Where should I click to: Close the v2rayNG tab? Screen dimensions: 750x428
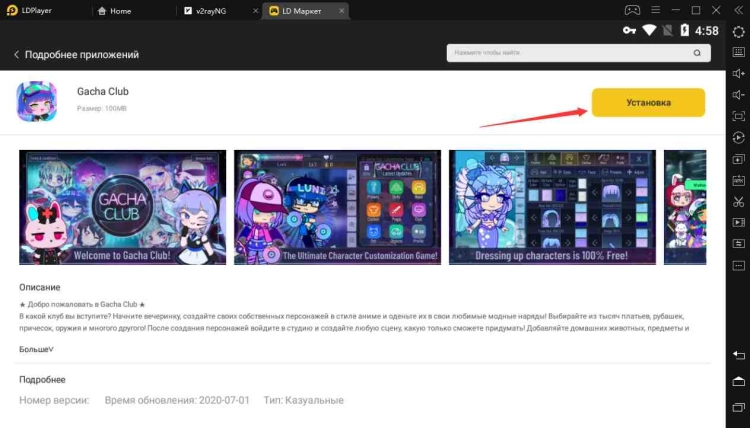click(255, 11)
